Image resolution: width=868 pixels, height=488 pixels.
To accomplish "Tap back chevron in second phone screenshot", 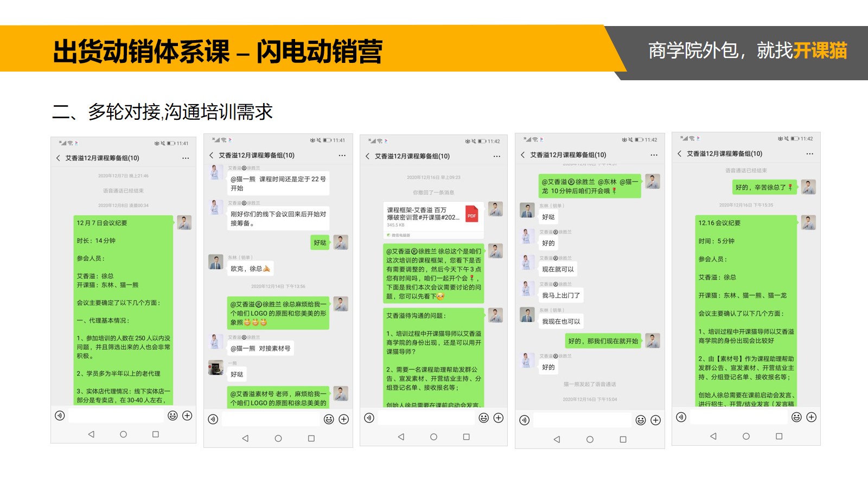I will click(212, 155).
